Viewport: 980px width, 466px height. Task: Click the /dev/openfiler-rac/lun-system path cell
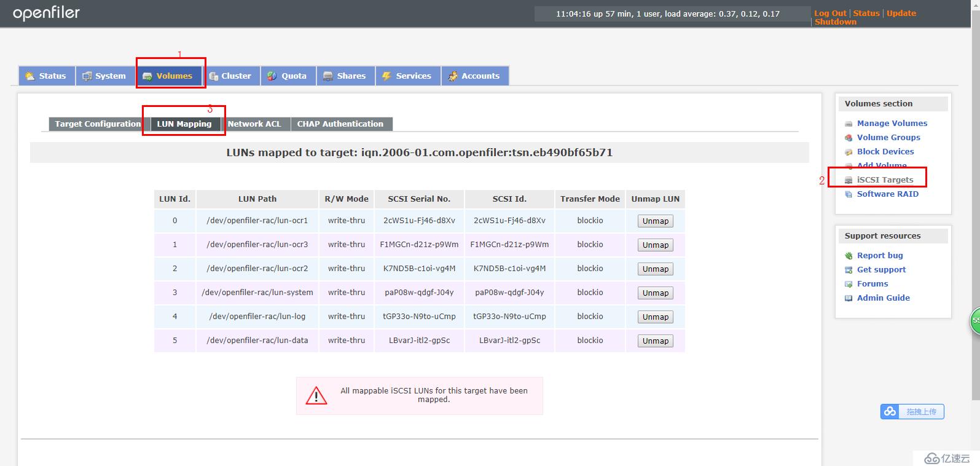257,293
